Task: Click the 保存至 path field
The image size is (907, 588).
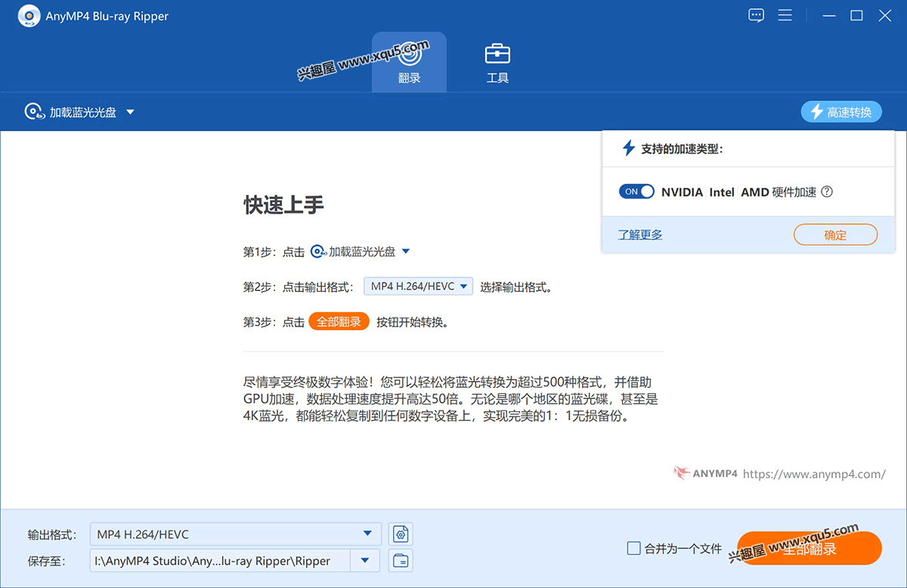Action: pyautogui.click(x=221, y=561)
